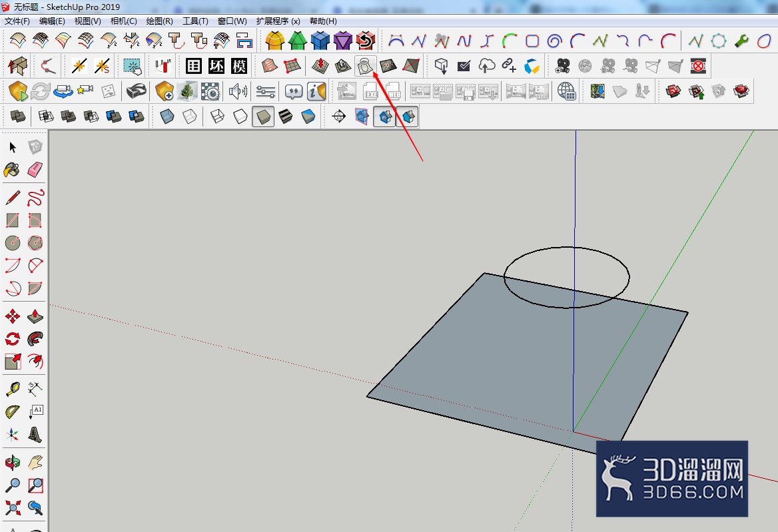Select the Stamp sandbox tool
Image resolution: width=778 pixels, height=532 pixels.
(342, 65)
